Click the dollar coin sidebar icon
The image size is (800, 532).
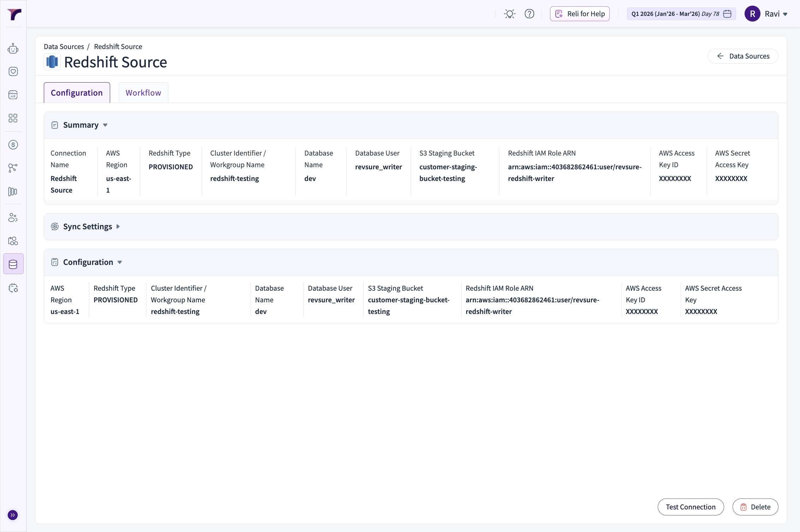13,145
